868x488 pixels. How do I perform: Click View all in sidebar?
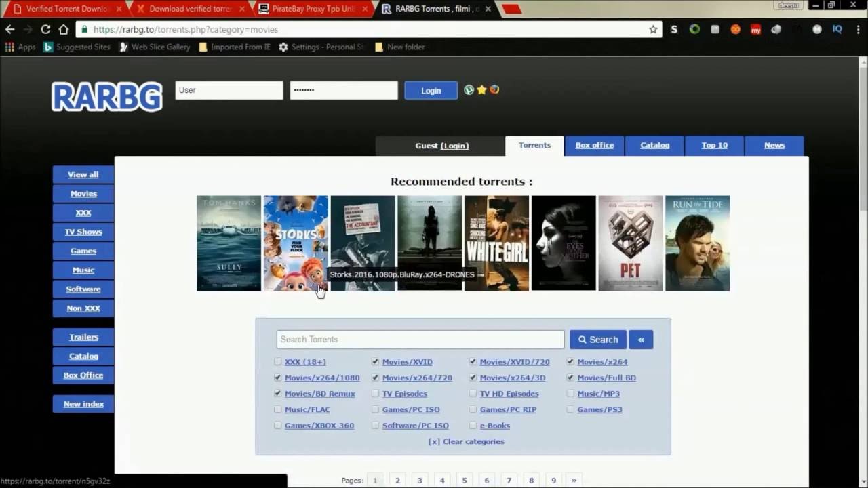click(83, 174)
